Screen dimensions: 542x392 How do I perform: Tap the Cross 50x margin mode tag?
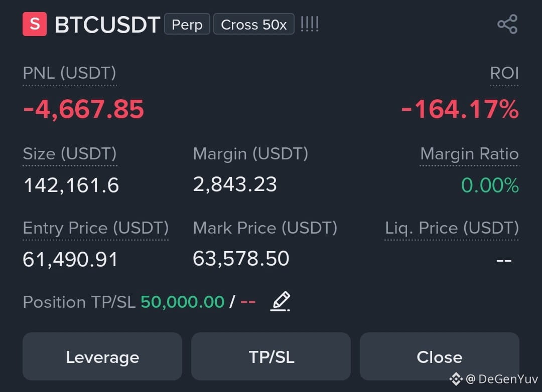(x=254, y=24)
